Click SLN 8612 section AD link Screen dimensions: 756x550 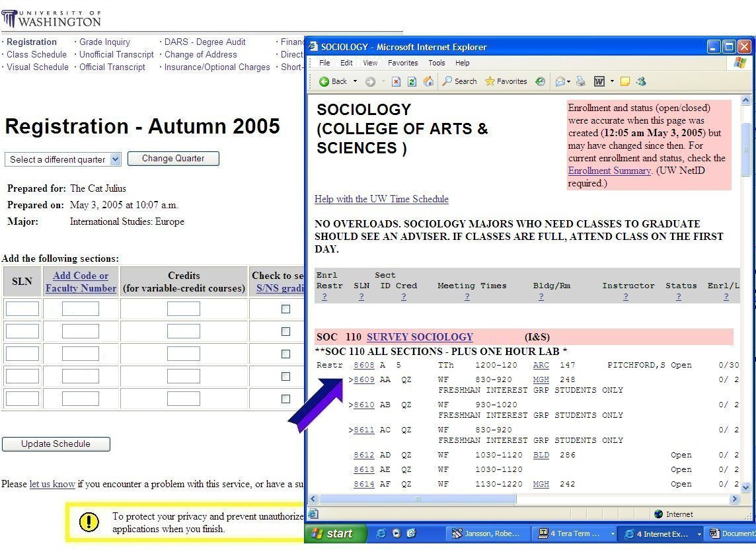[x=364, y=455]
